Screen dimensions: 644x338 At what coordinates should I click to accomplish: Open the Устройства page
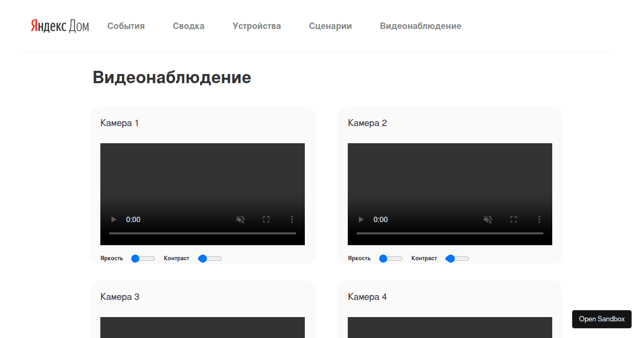point(257,26)
